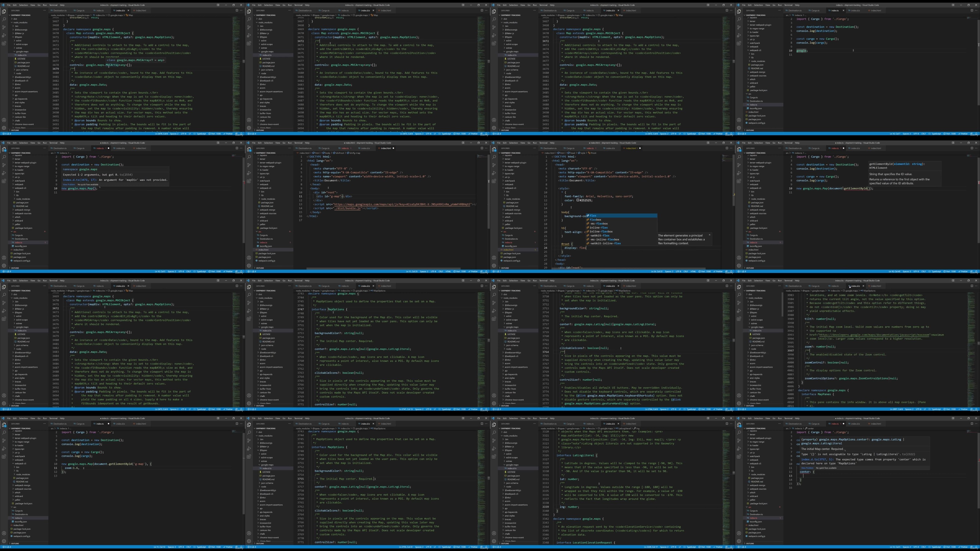Open Manage gear in the top-right window

tap(739, 128)
